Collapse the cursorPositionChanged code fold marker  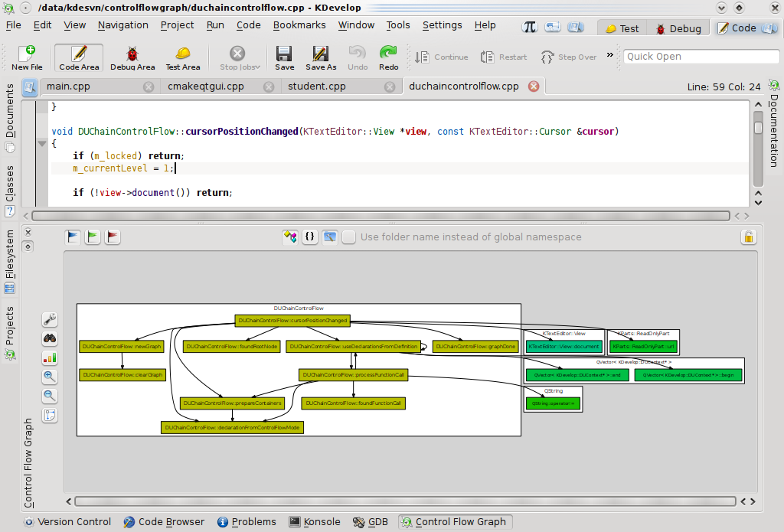pyautogui.click(x=43, y=143)
